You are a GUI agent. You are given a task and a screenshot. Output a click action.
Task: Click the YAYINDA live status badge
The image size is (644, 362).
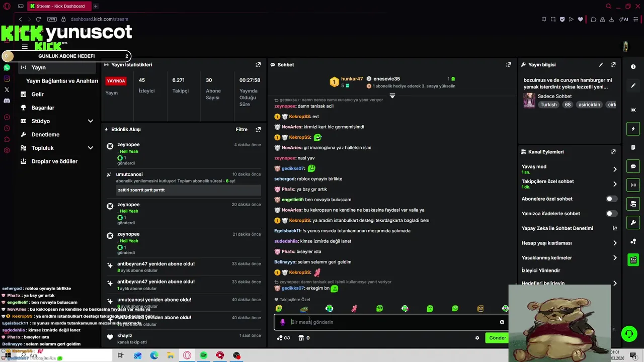click(x=116, y=81)
